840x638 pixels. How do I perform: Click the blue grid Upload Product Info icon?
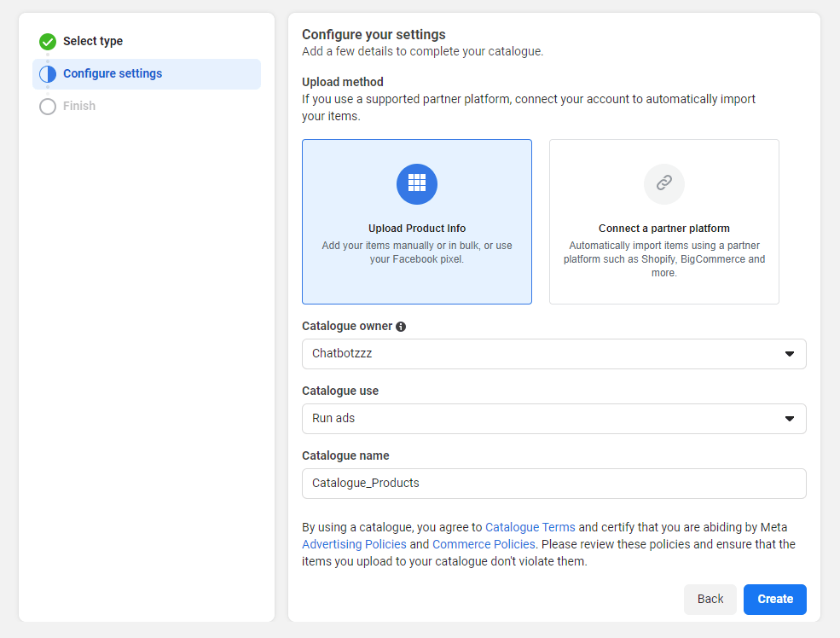[x=416, y=183]
